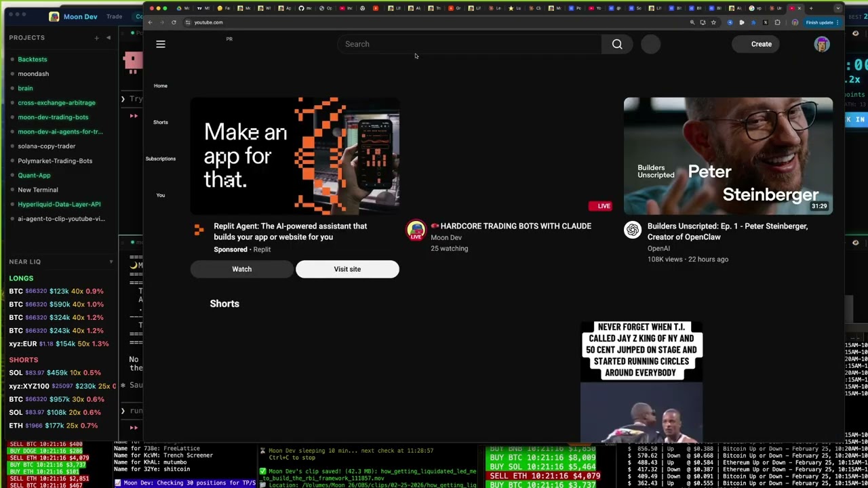
Task: Add a new project with the plus icon
Action: click(x=96, y=38)
